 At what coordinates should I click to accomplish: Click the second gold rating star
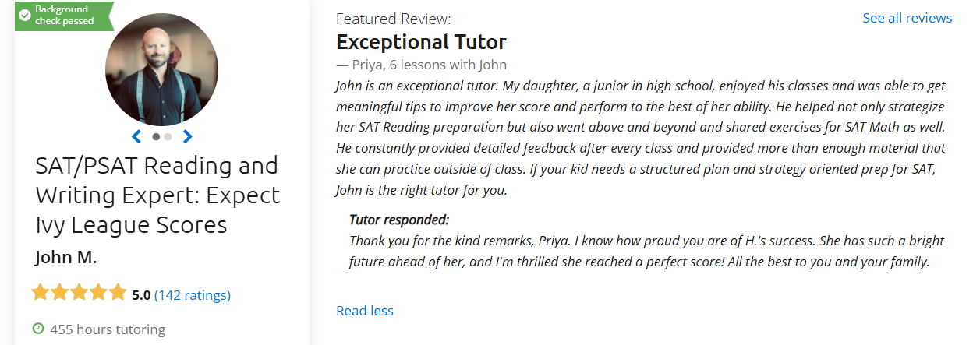coord(59,294)
